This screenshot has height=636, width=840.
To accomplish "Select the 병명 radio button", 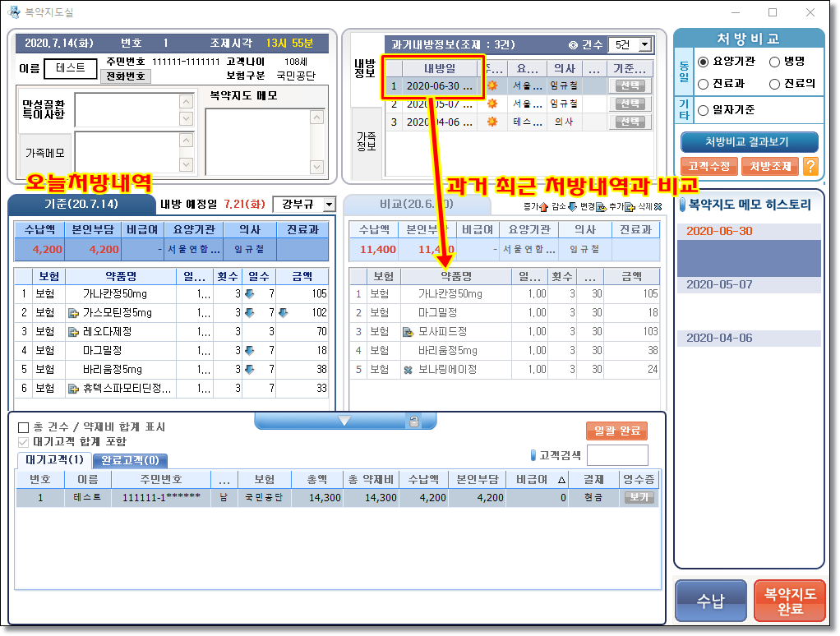I will click(775, 62).
